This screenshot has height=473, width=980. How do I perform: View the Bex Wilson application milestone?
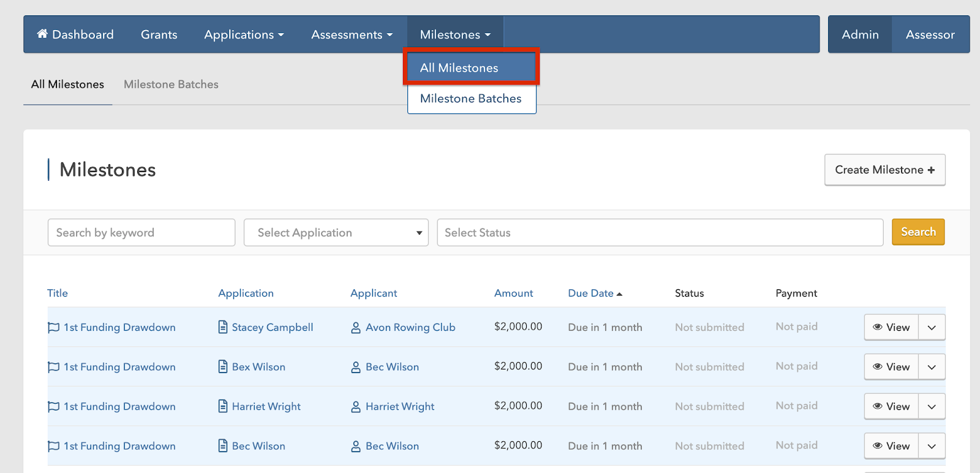pos(891,367)
